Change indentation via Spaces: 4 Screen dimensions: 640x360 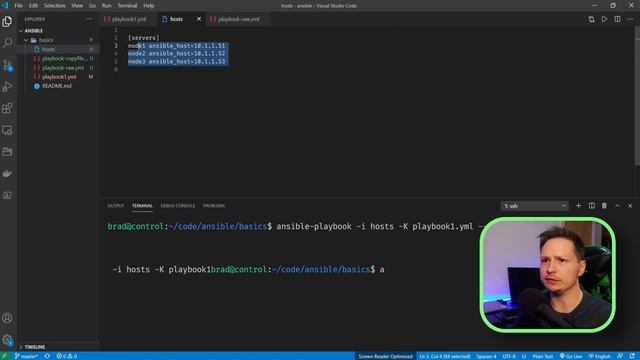(x=486, y=356)
